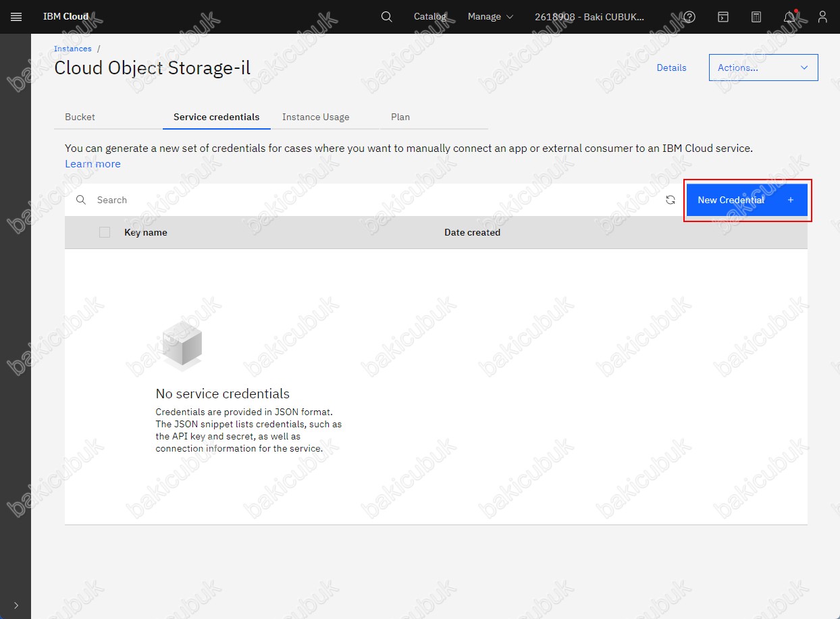840x619 pixels.
Task: Sort by Key name column header
Action: tap(146, 232)
